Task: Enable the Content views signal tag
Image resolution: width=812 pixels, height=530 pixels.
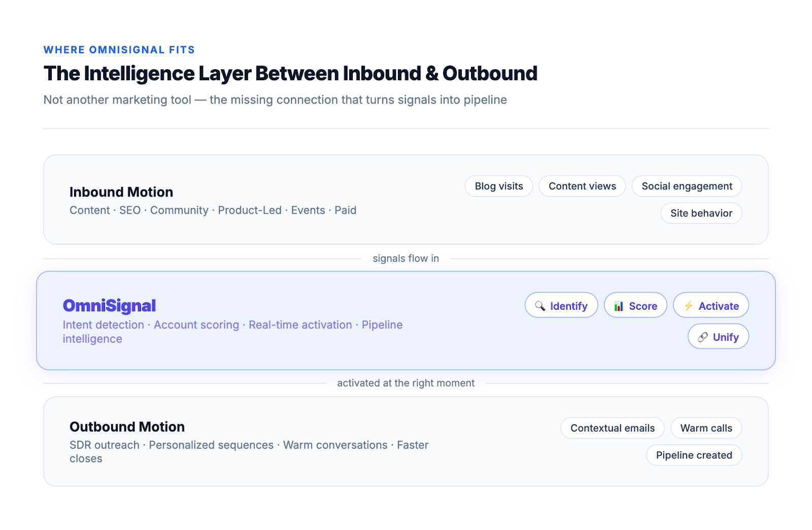Action: (x=582, y=186)
